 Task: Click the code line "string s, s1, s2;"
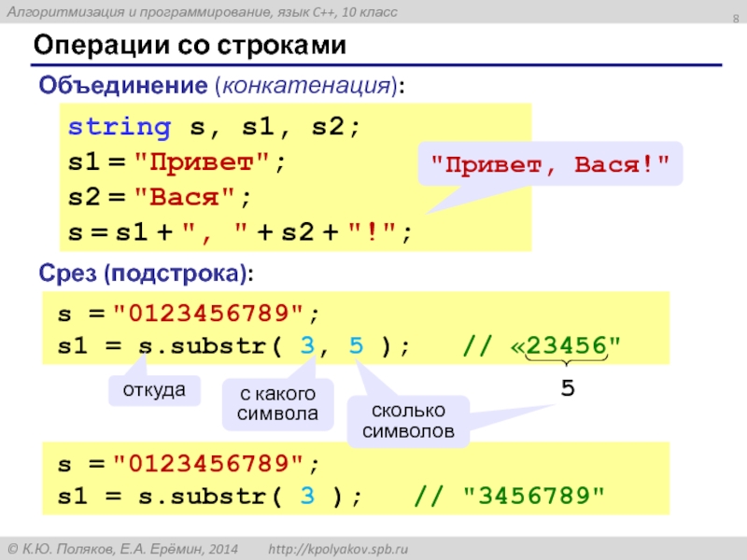(x=214, y=127)
